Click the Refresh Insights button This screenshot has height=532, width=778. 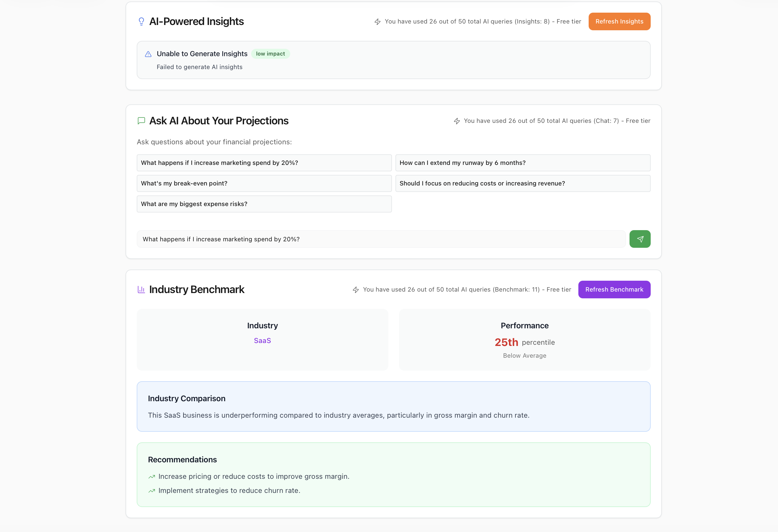[619, 21]
